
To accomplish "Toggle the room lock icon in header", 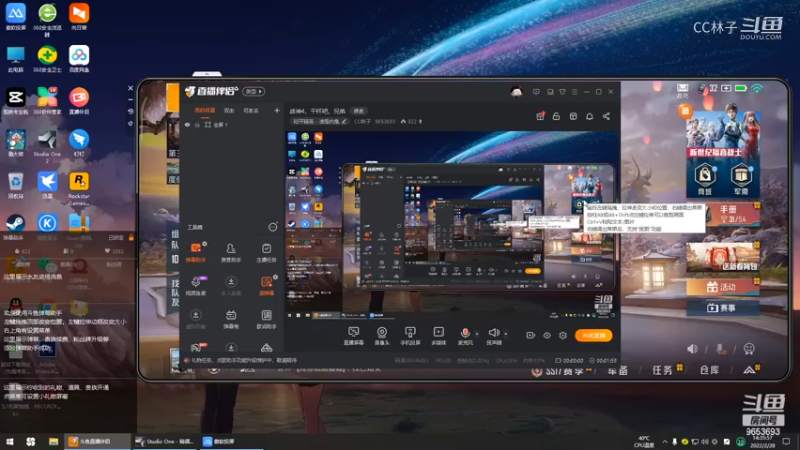I will 556,116.
